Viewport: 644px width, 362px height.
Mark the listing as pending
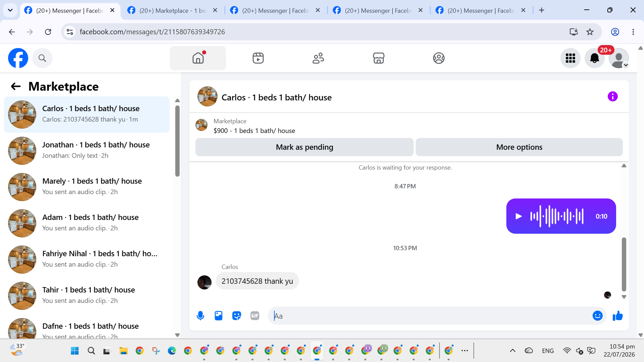tap(304, 147)
